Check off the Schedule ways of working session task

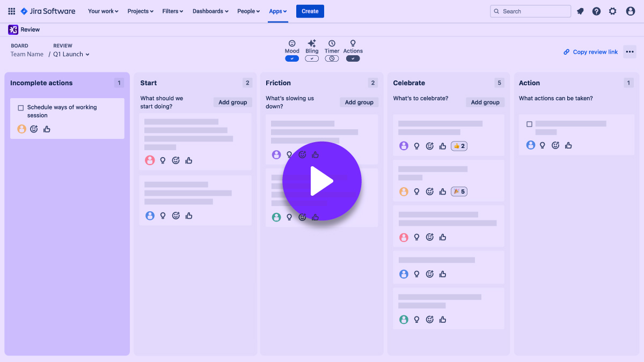[x=21, y=107]
